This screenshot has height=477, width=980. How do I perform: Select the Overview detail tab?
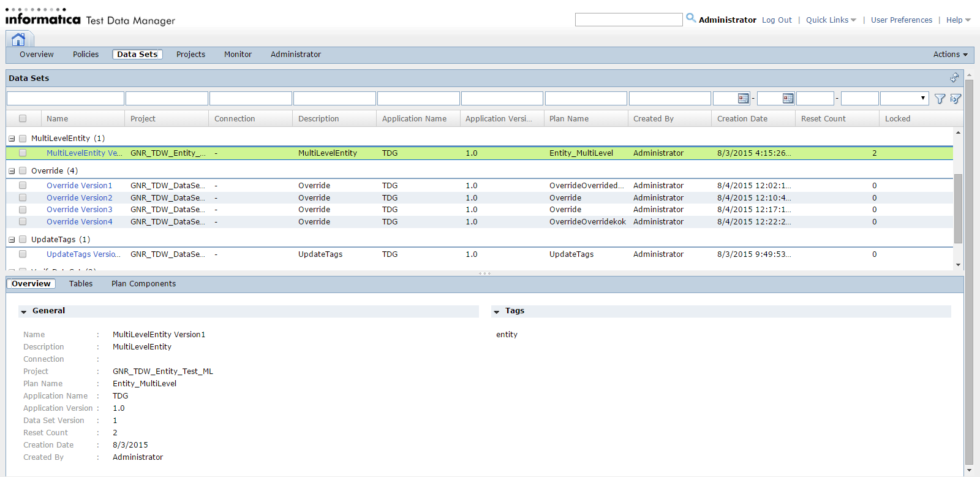pos(31,284)
